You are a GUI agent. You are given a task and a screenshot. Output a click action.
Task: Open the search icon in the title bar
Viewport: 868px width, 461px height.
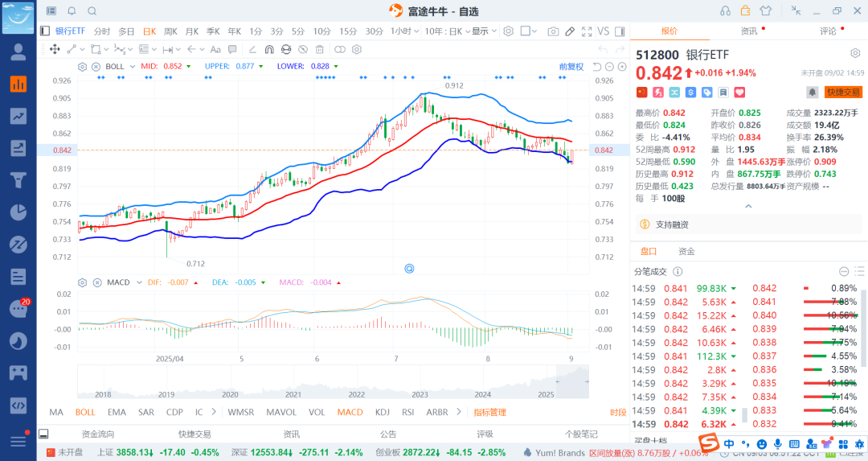(92, 11)
